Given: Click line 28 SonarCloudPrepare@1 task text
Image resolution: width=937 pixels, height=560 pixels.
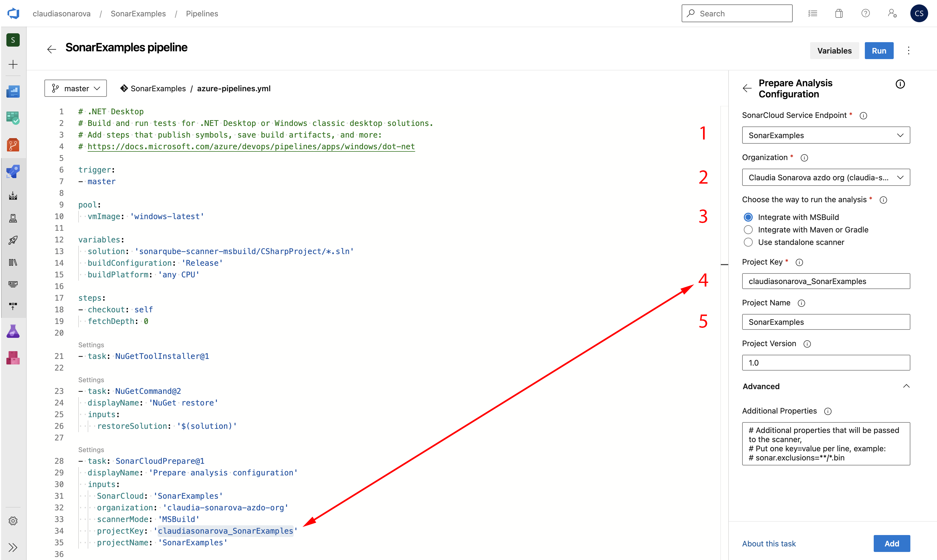Looking at the screenshot, I should coord(160,461).
